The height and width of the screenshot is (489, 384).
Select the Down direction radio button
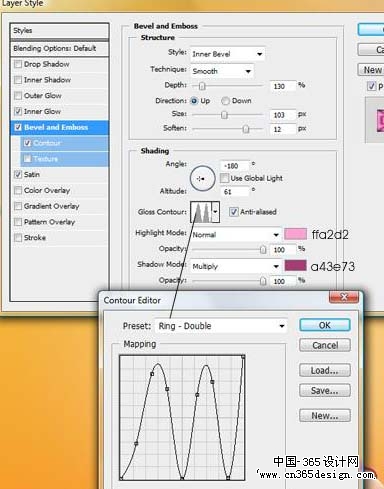point(225,101)
